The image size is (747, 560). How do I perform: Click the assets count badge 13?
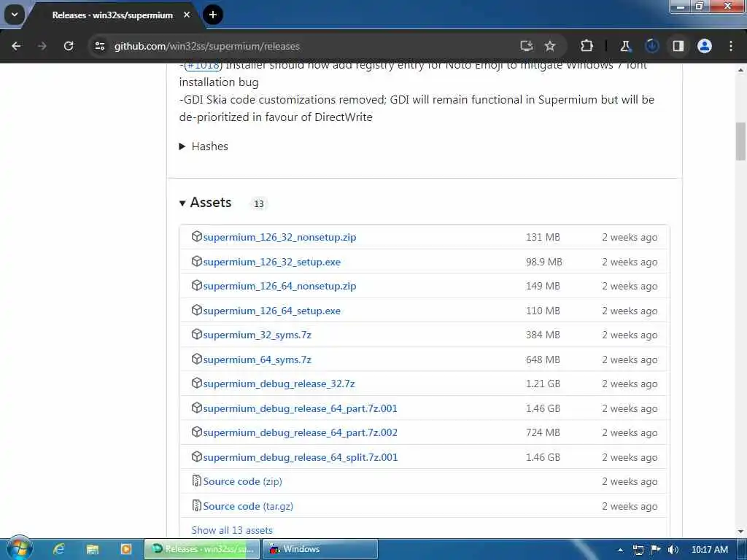point(259,204)
